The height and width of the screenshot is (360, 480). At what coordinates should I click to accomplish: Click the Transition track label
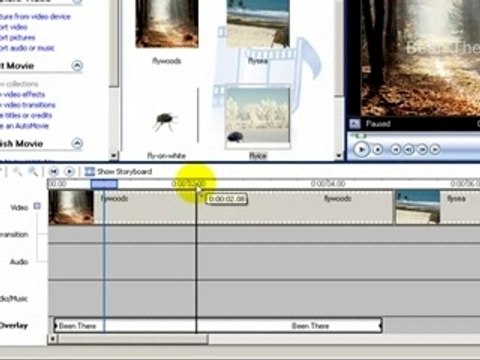pos(14,235)
